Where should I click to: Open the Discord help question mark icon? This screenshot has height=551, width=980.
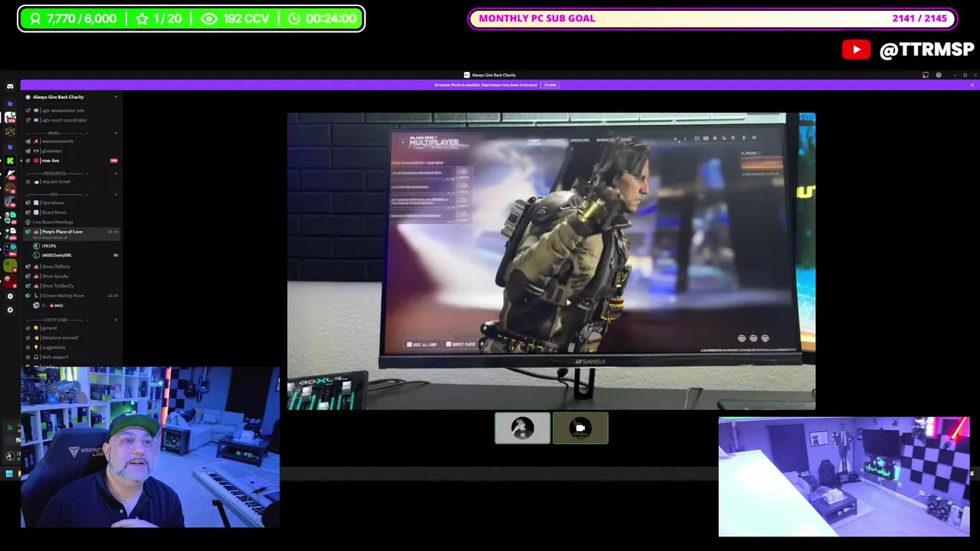click(939, 75)
